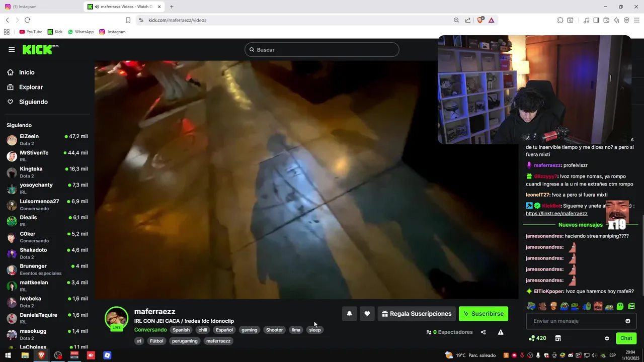Image resolution: width=644 pixels, height=362 pixels.
Task: Focus the Buscar search field
Action: 322,50
